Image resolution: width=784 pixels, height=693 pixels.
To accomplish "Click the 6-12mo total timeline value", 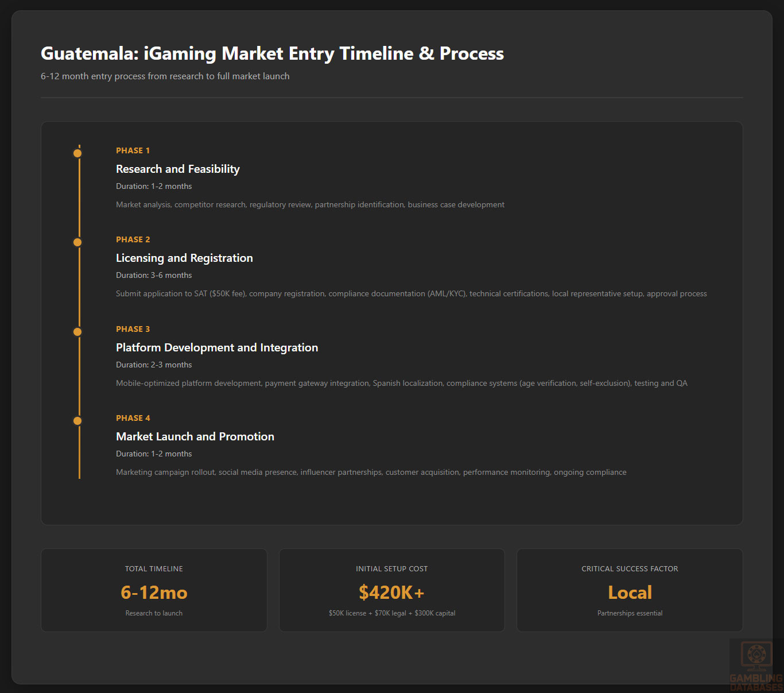I will [154, 593].
